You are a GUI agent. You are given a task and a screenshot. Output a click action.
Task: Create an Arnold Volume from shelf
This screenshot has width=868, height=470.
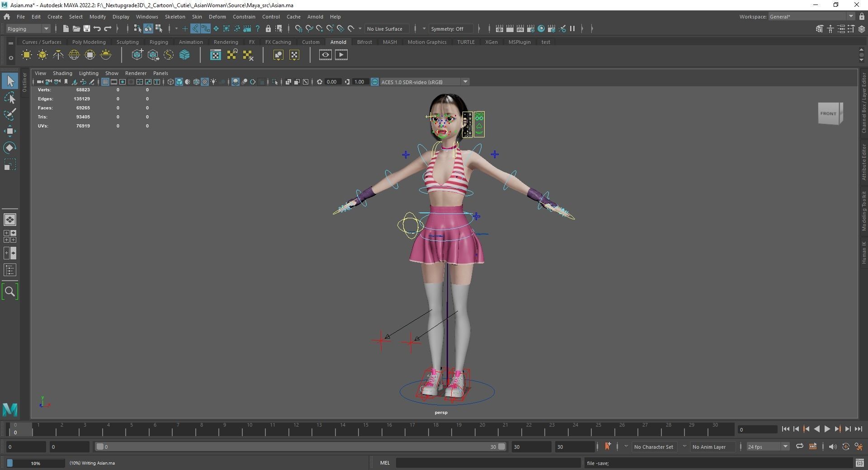click(184, 55)
